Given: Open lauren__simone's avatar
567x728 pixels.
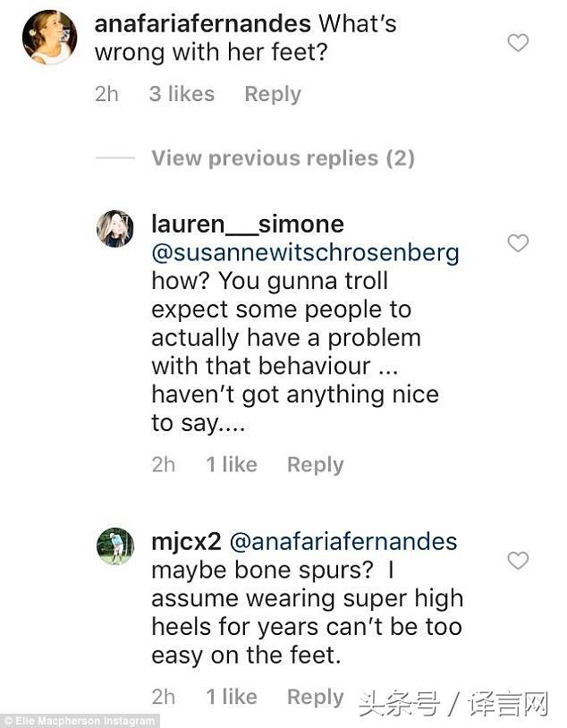Looking at the screenshot, I should (x=115, y=229).
